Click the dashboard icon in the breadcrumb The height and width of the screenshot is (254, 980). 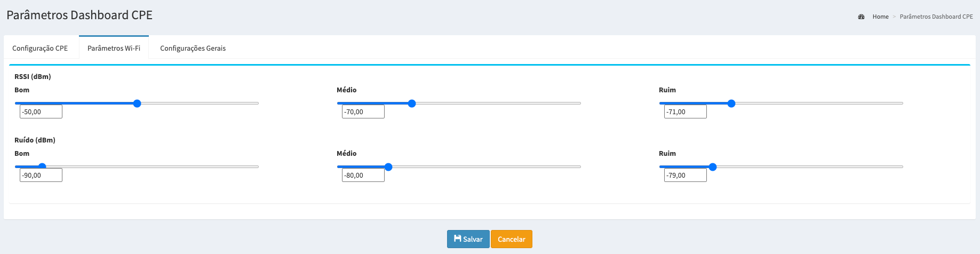click(x=861, y=17)
